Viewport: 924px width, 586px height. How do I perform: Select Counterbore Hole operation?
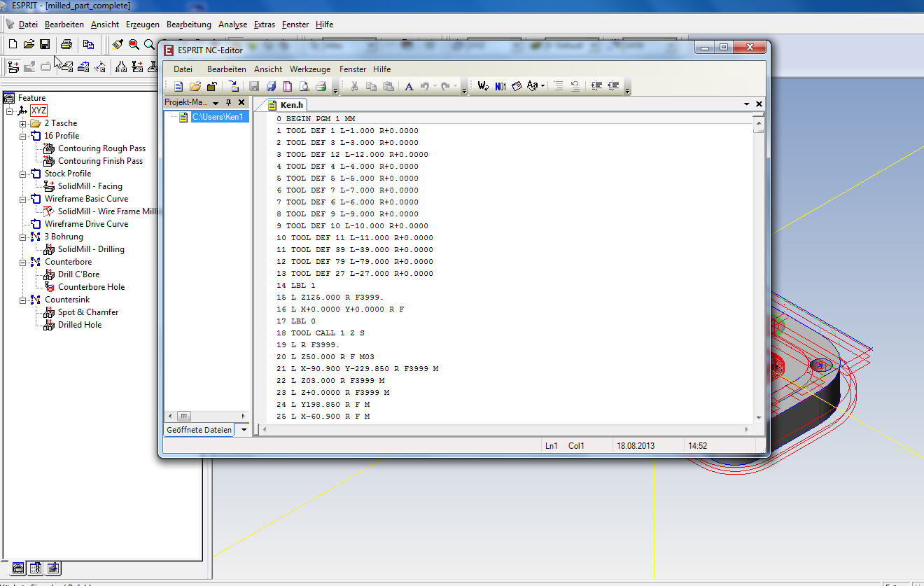[91, 287]
